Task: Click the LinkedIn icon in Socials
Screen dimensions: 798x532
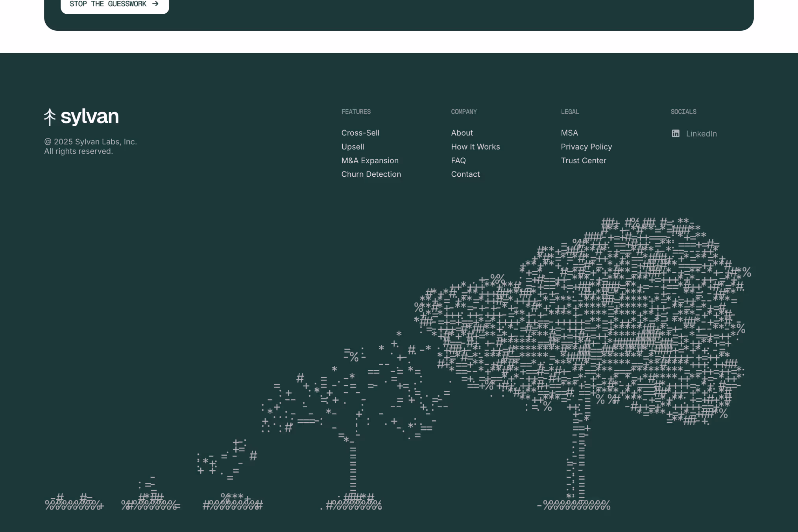Action: coord(675,134)
